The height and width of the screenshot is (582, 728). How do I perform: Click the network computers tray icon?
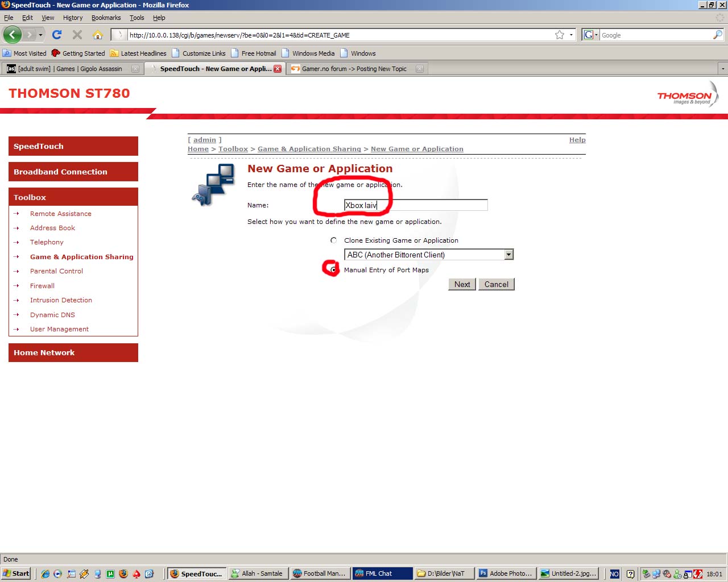pos(656,574)
